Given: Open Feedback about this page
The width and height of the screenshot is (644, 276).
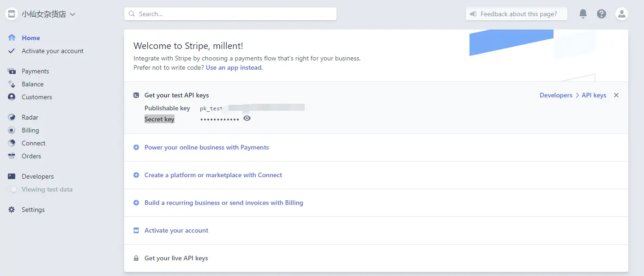Looking at the screenshot, I should coord(516,14).
